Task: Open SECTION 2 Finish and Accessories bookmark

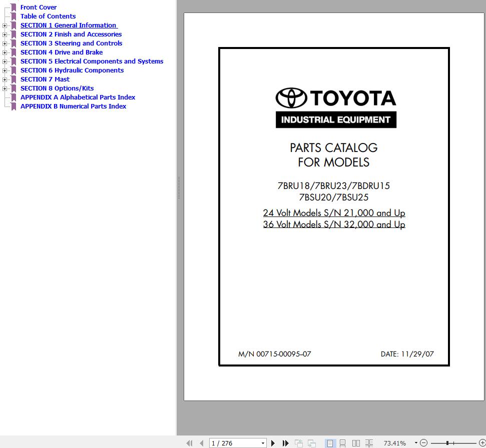Action: pos(71,34)
